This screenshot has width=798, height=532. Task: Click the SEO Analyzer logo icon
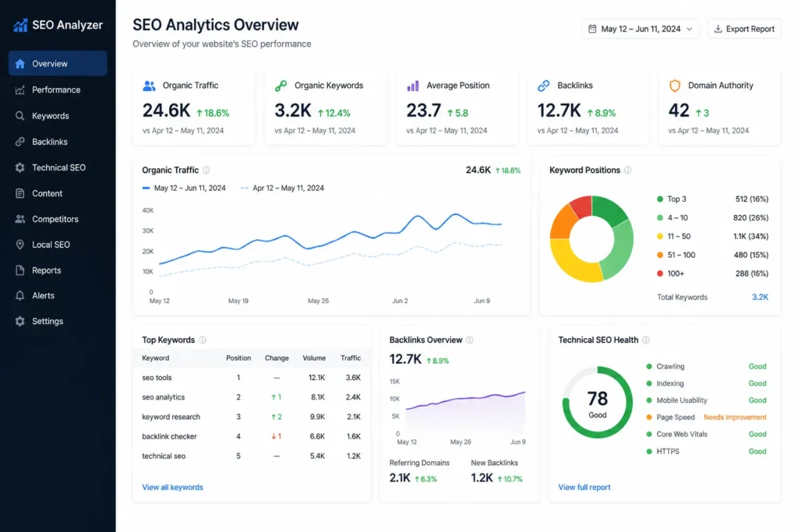[20, 25]
